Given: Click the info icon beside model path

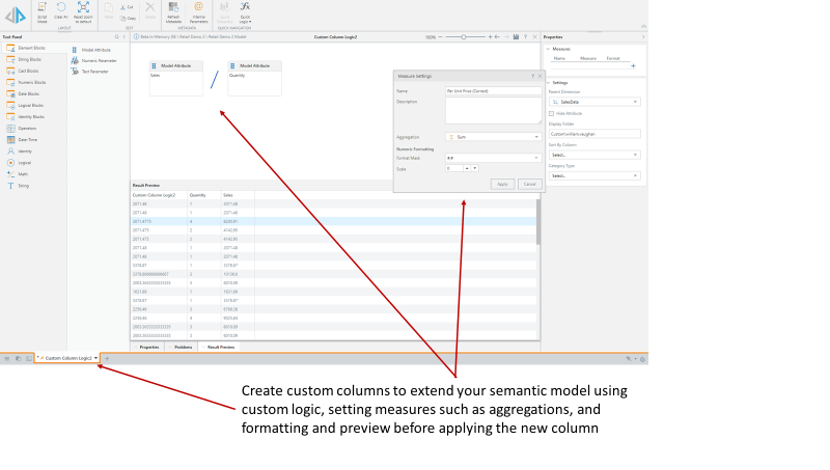Looking at the screenshot, I should tap(136, 37).
